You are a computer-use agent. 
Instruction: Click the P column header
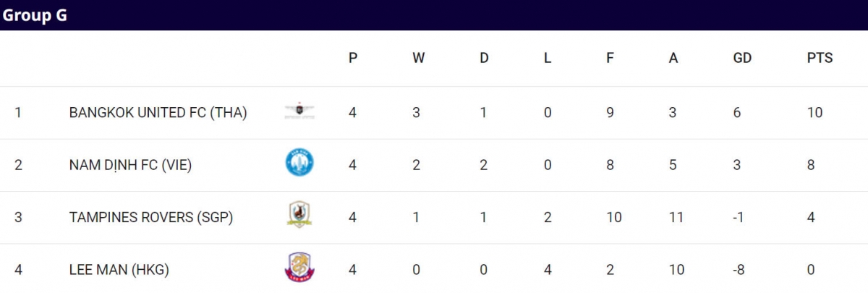point(353,58)
